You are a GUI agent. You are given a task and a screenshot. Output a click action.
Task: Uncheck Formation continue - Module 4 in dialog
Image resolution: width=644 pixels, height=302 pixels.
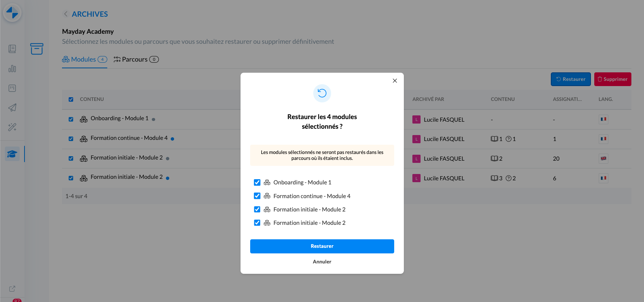(257, 196)
